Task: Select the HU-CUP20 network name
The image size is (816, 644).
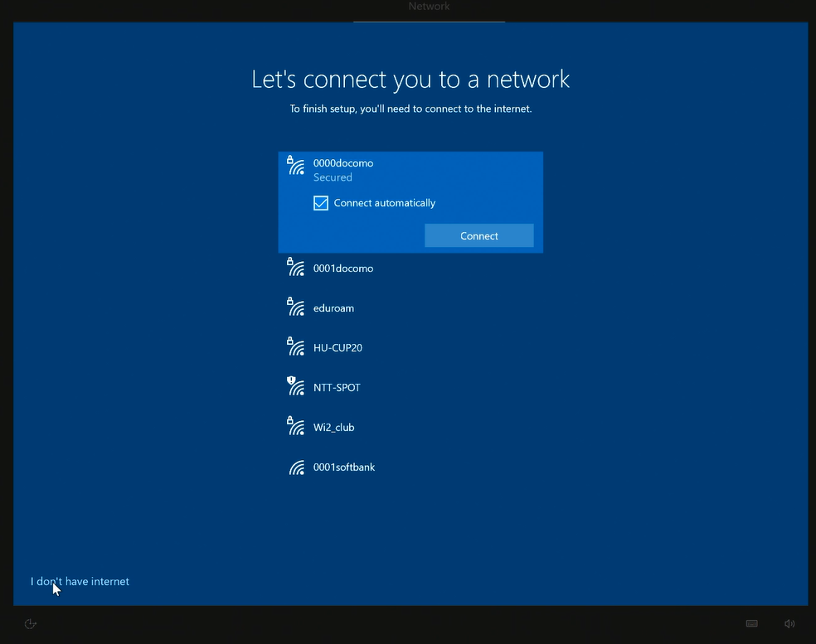Action: coord(338,348)
